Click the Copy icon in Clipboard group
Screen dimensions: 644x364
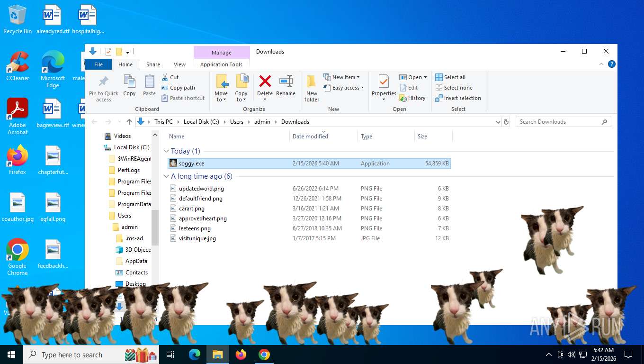[x=129, y=82]
